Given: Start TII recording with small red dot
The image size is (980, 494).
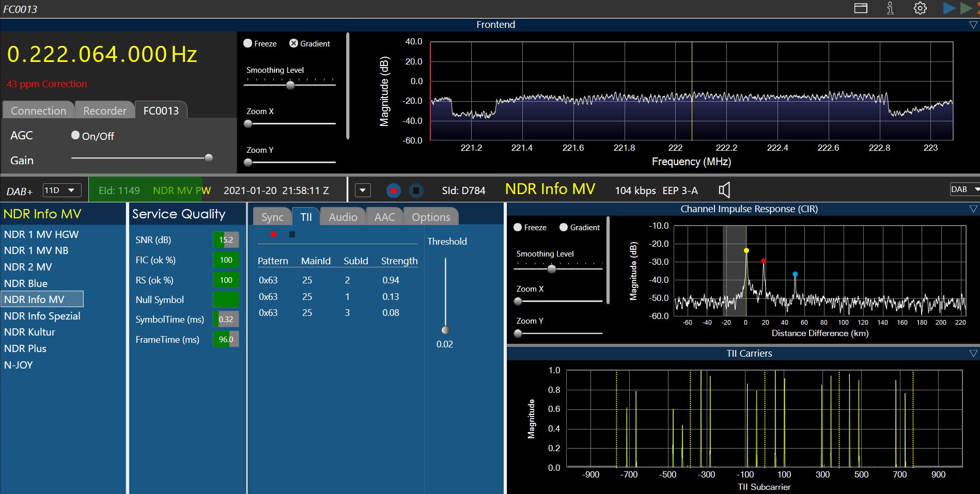Looking at the screenshot, I should click(x=273, y=234).
